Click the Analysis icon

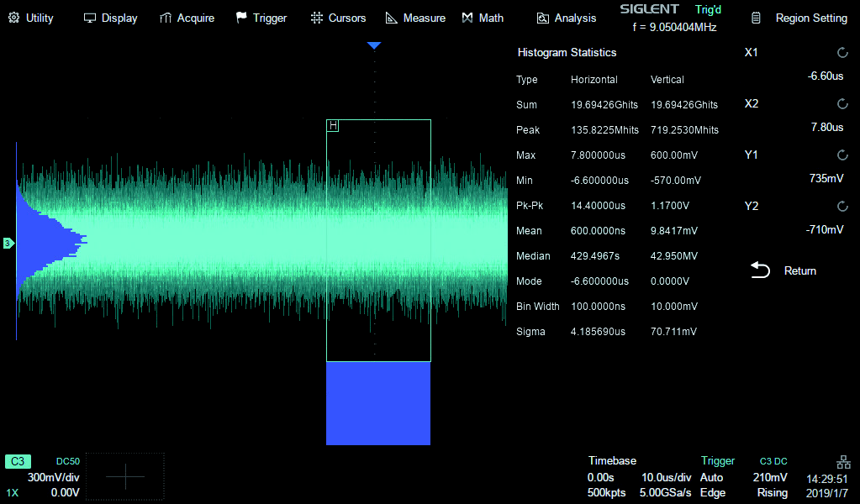(x=542, y=18)
